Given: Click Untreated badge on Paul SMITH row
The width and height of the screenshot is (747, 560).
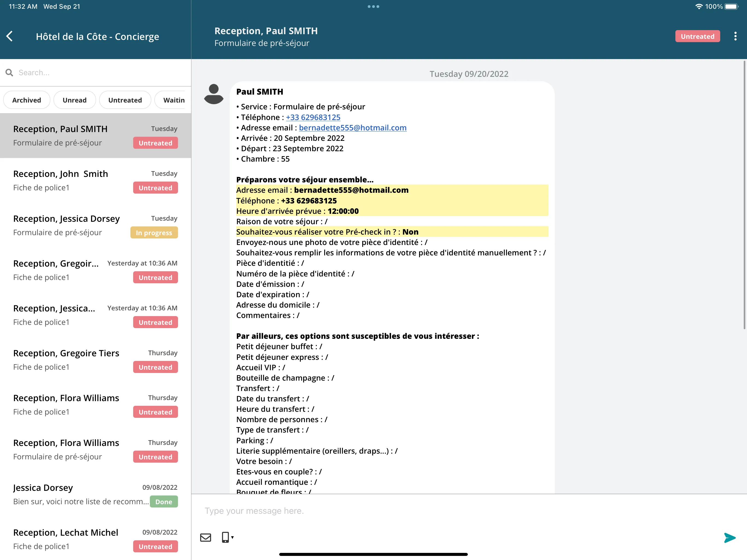Looking at the screenshot, I should click(x=155, y=143).
